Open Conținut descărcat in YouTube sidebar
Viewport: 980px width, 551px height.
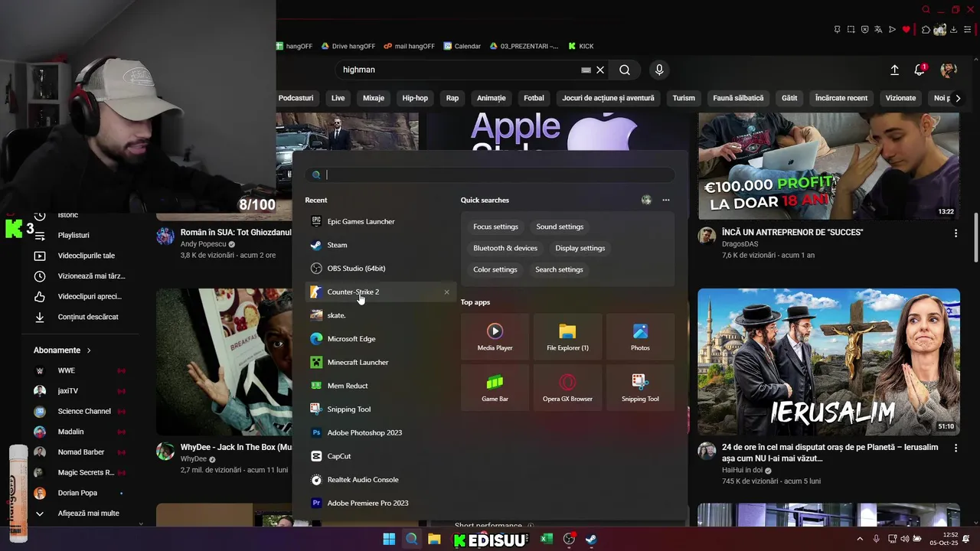(88, 317)
